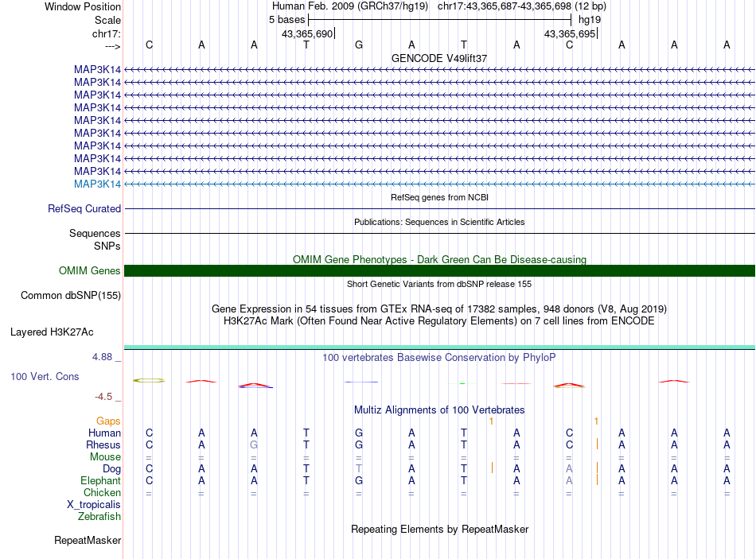This screenshot has width=756, height=559.
Task: Click the Human alignment row label
Action: (x=104, y=433)
